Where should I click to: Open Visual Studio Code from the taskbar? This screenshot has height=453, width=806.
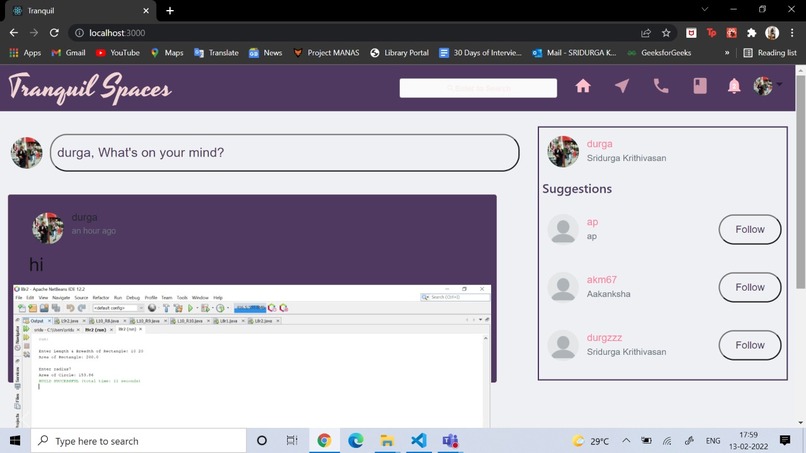point(419,441)
